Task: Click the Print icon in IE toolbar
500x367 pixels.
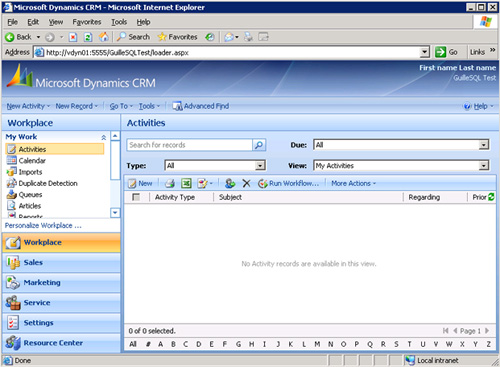Action: (248, 37)
